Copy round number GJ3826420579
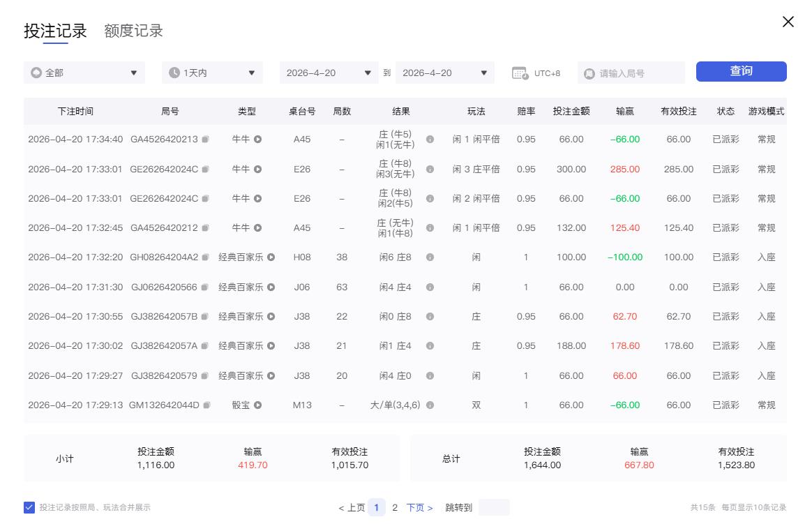The image size is (812, 524). click(204, 376)
